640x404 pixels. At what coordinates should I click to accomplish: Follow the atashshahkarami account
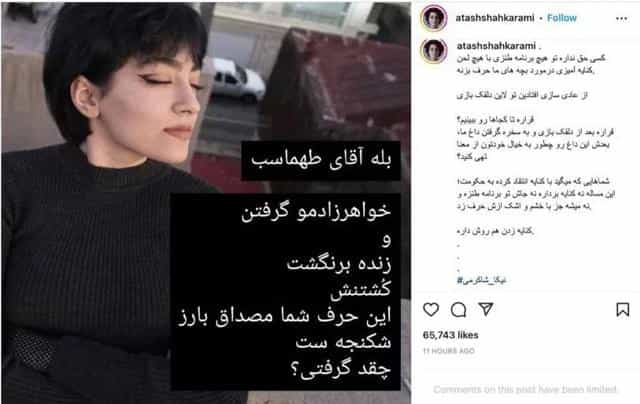tap(562, 18)
